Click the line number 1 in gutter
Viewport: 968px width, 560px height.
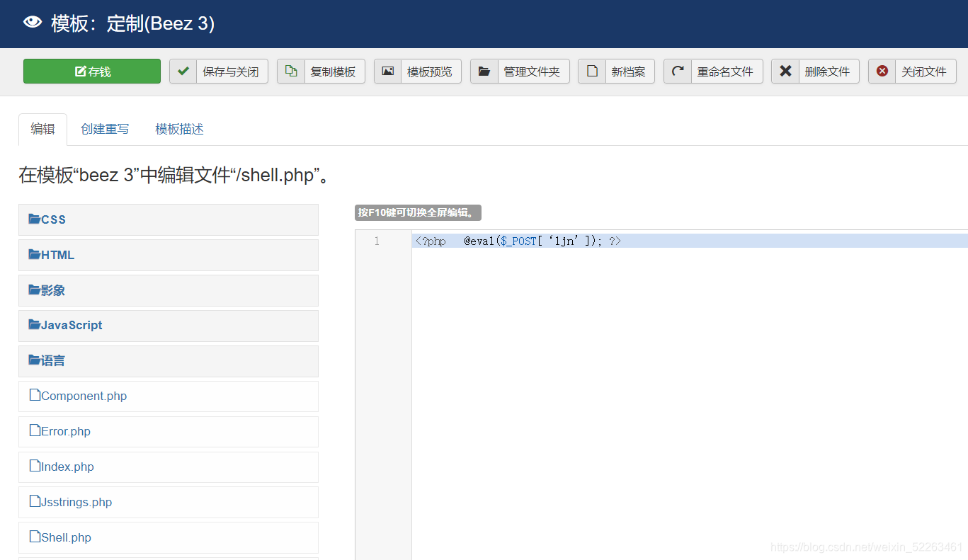tap(377, 241)
